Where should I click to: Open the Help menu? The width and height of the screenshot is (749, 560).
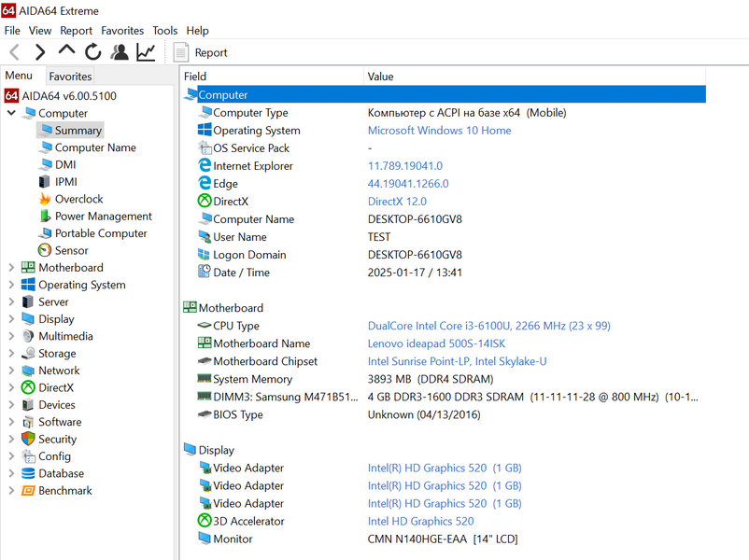197,31
